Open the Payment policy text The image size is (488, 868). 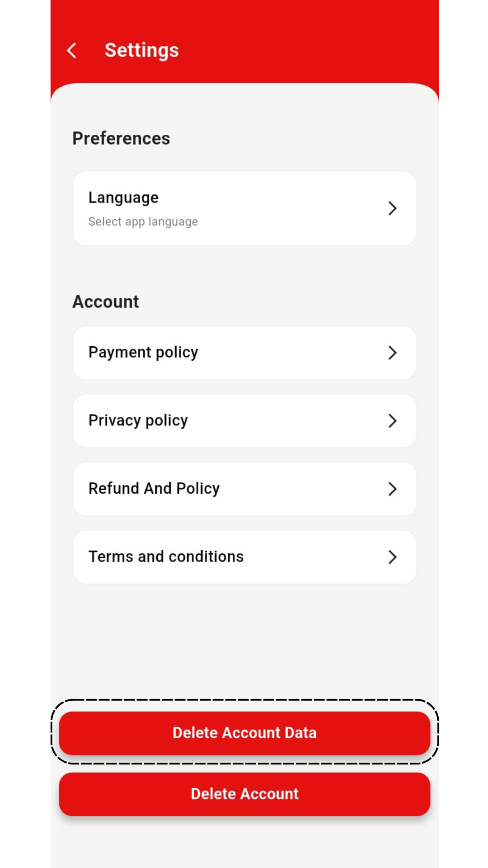(143, 352)
